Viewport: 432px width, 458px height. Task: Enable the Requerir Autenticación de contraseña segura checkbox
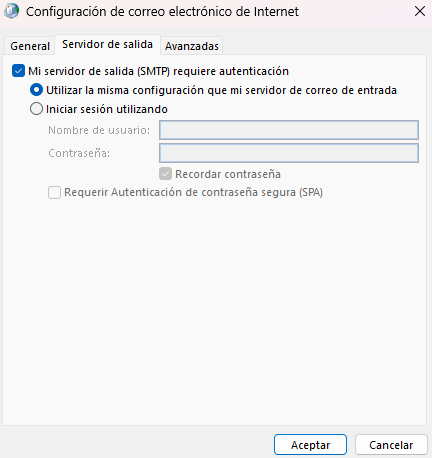[54, 192]
